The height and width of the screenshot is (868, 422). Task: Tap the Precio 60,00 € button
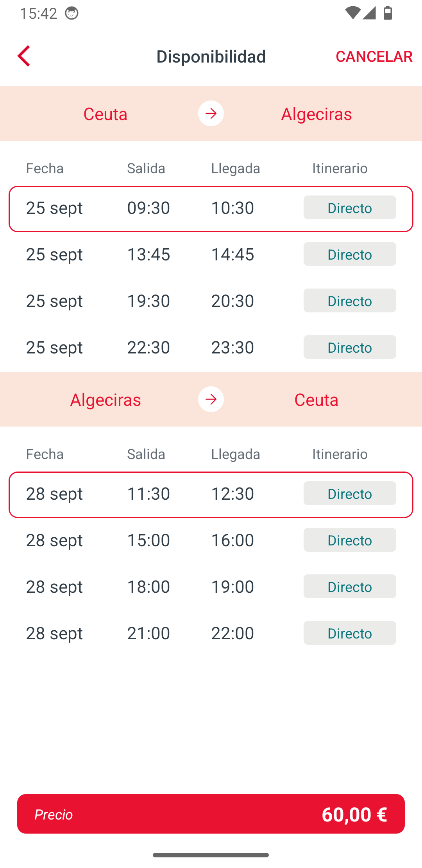tap(211, 814)
